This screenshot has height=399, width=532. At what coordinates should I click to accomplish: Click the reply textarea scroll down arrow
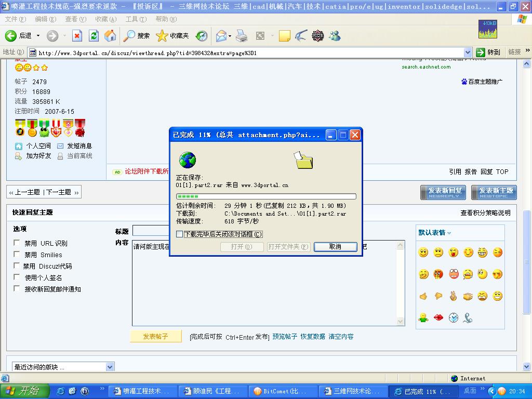pyautogui.click(x=401, y=321)
